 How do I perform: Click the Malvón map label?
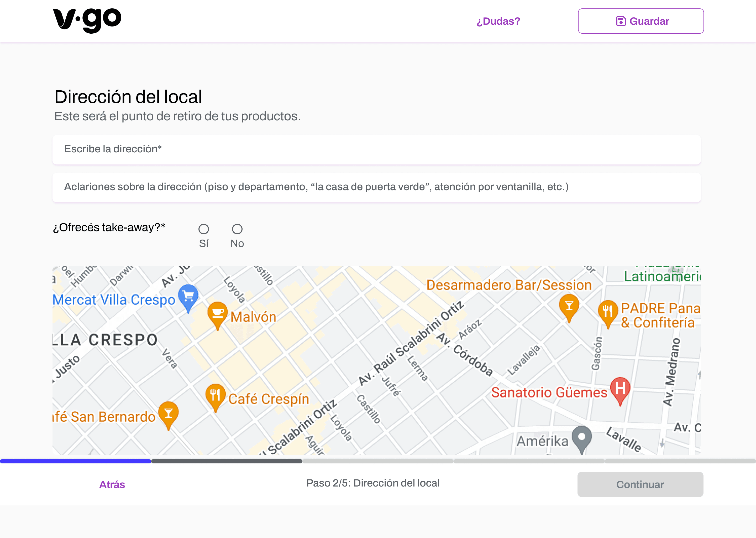coord(253,317)
